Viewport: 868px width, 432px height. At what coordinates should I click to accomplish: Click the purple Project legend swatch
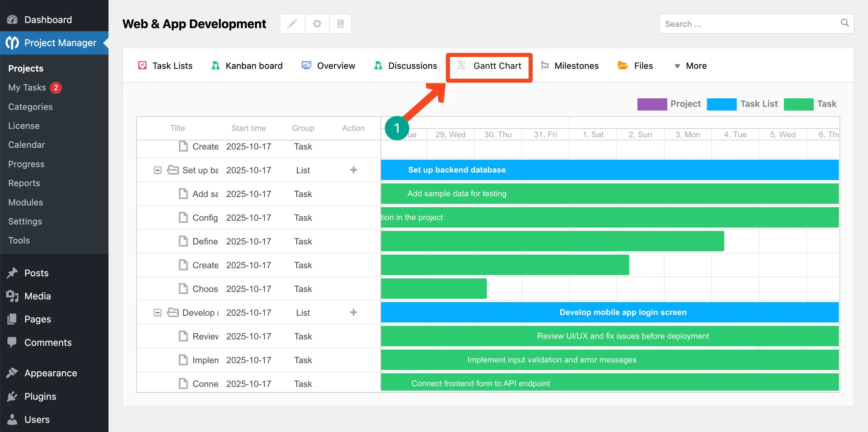pos(652,104)
